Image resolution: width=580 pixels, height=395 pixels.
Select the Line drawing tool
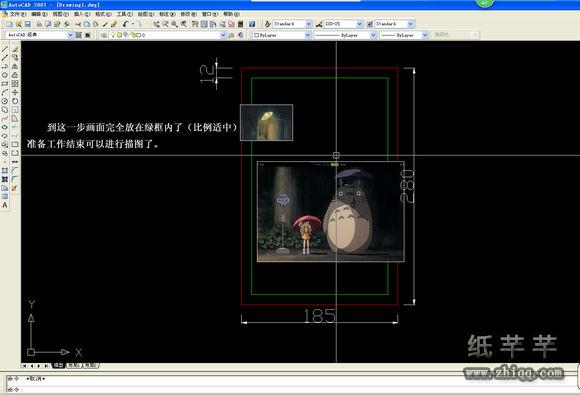tap(5, 49)
